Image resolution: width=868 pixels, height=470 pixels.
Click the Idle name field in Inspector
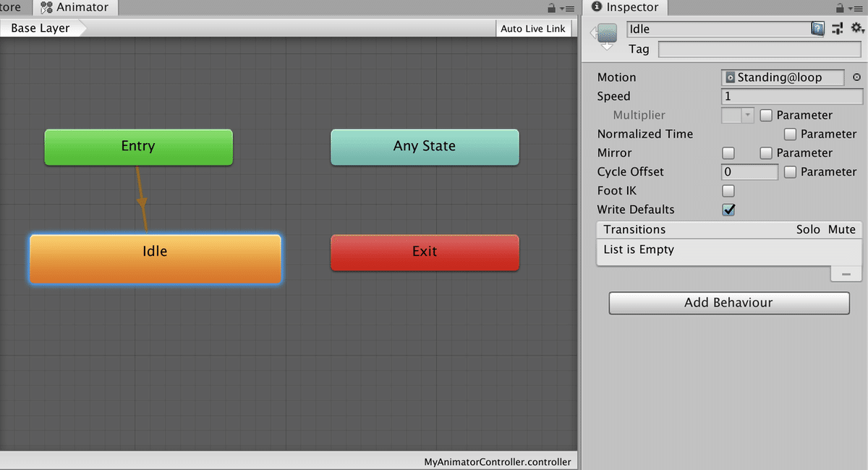coord(719,29)
